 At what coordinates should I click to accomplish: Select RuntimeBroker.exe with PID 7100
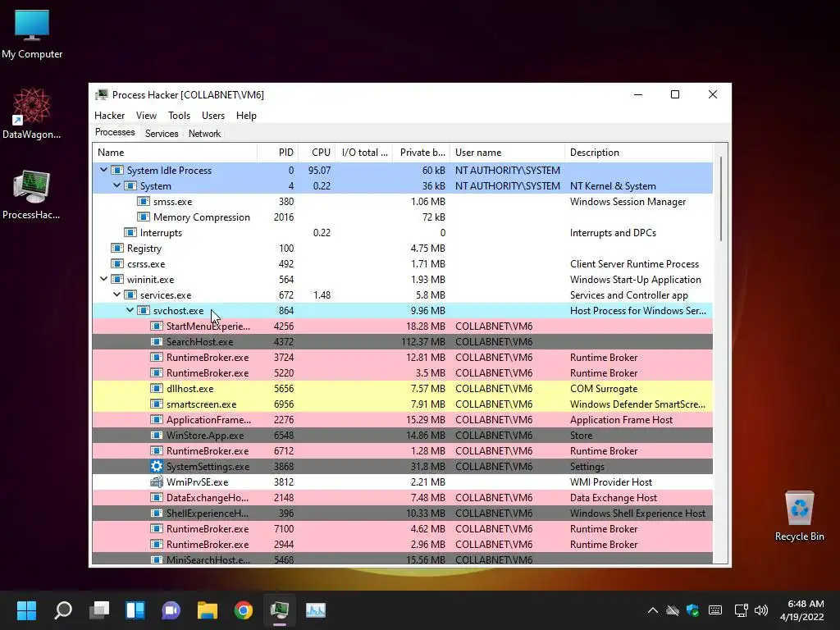[402, 529]
